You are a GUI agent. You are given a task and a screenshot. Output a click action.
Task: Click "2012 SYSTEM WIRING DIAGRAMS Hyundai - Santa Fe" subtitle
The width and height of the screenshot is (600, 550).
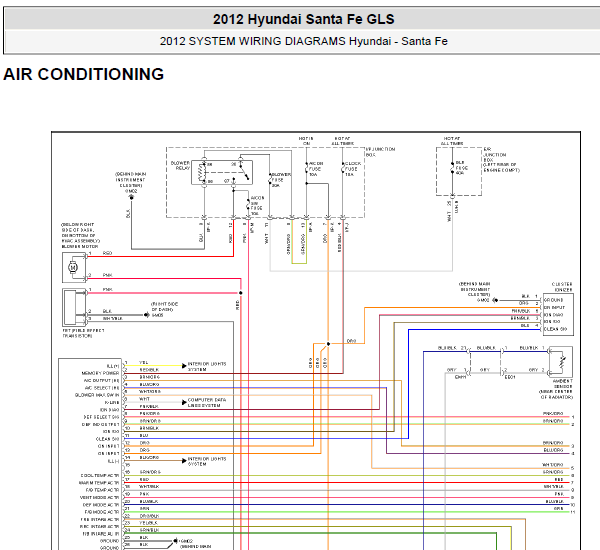[303, 41]
